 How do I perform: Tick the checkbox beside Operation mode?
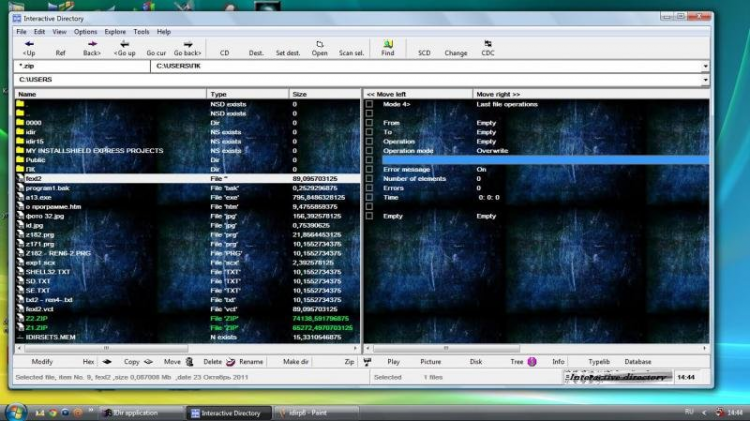(x=369, y=151)
